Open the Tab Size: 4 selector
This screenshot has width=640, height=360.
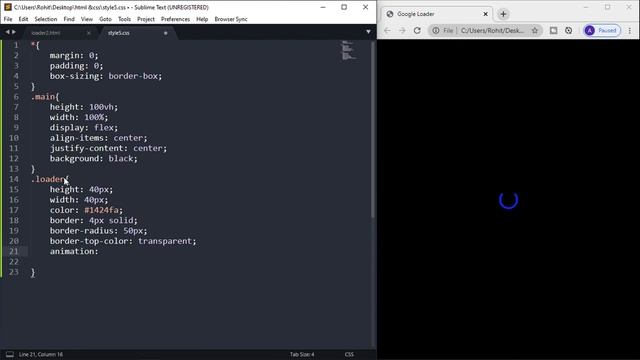coord(302,354)
